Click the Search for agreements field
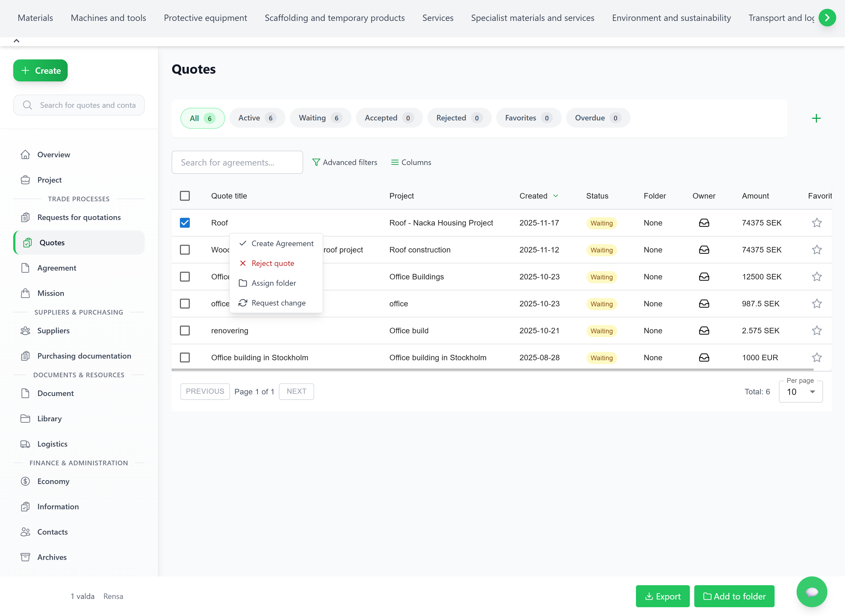Image resolution: width=845 pixels, height=616 pixels. (x=237, y=162)
